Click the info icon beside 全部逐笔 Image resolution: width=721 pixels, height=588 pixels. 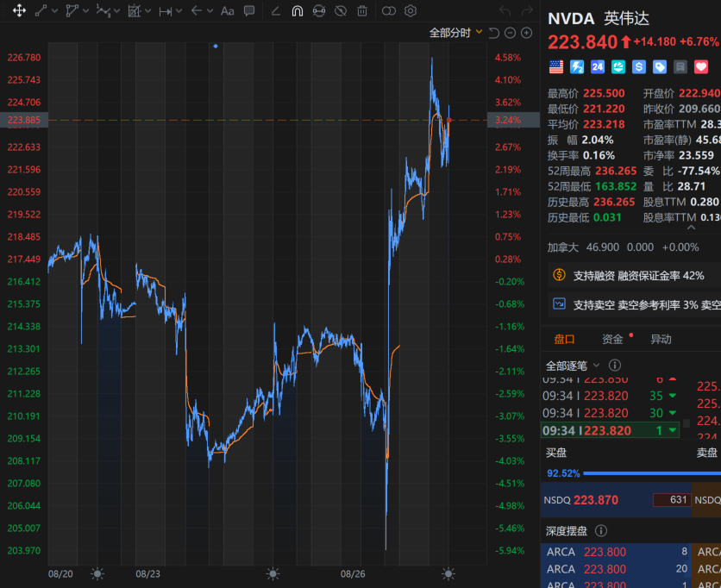click(614, 366)
